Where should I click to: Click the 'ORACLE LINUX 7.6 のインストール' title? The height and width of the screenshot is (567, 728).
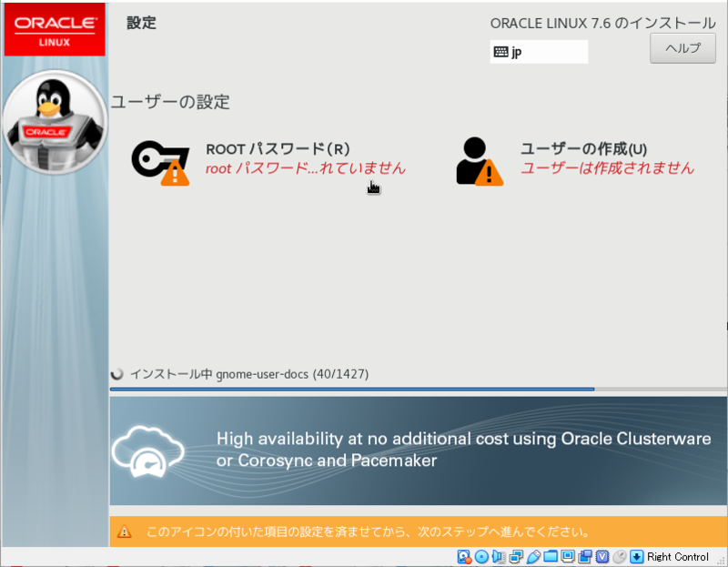pyautogui.click(x=602, y=24)
